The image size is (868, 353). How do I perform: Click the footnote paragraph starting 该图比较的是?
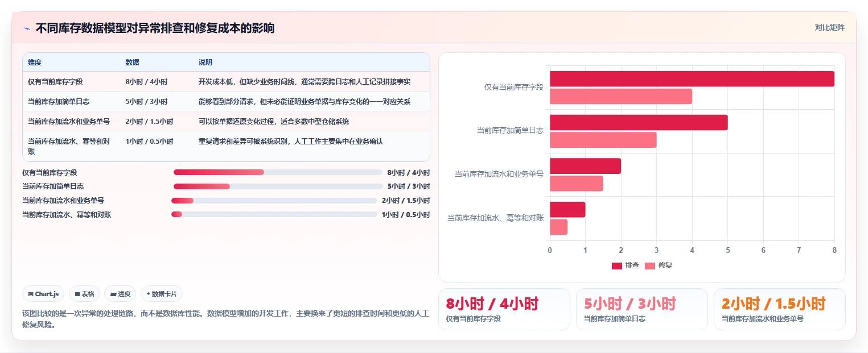(226, 319)
